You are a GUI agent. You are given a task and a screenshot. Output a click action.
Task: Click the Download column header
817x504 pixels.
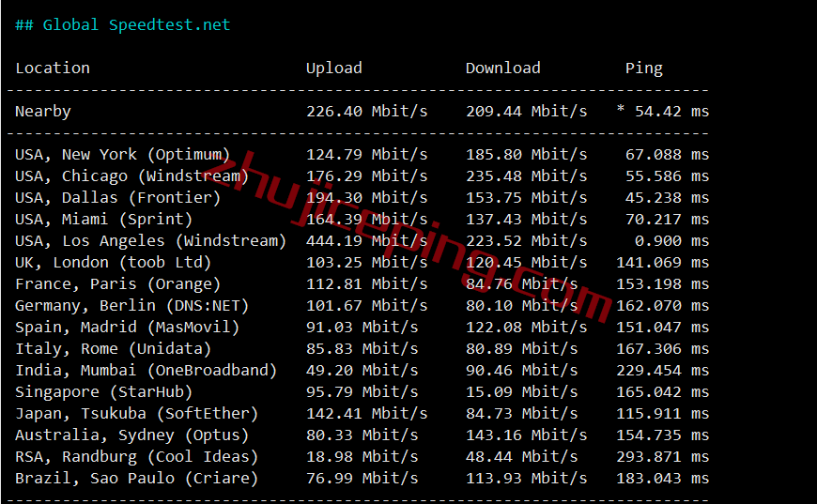coord(502,68)
